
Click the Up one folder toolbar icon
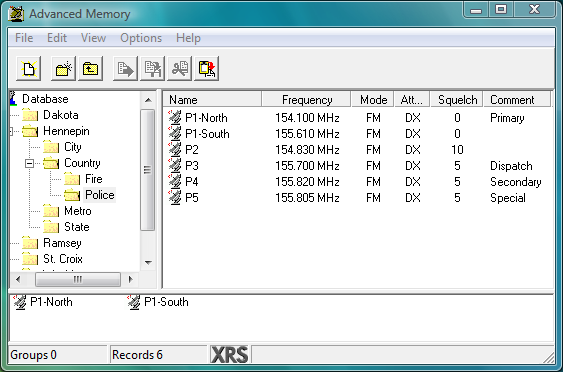point(90,68)
